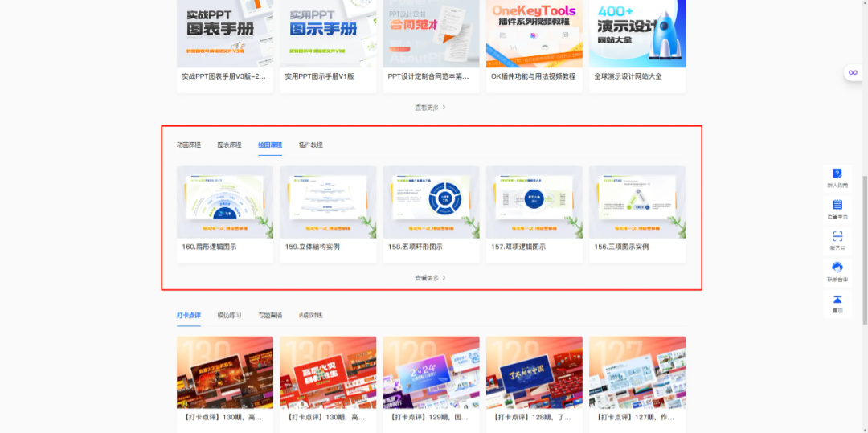Click the back-to-top arrow icon
The image size is (868, 433).
837,299
